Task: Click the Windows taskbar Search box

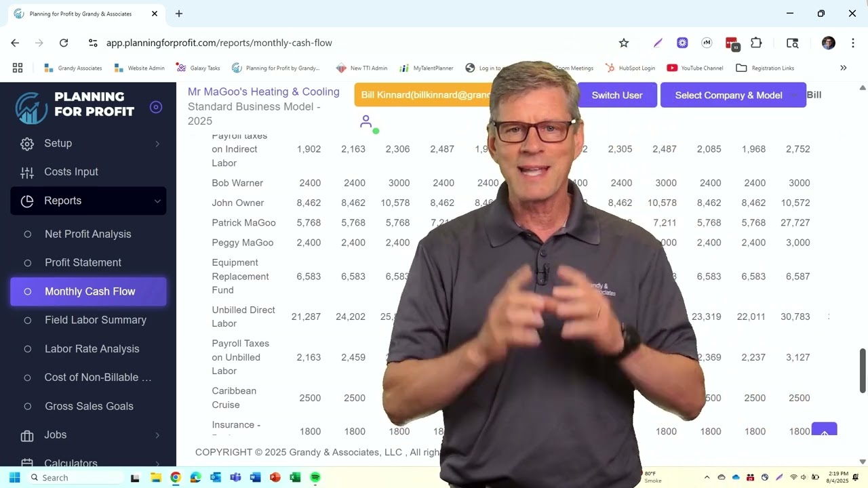Action: (75, 477)
